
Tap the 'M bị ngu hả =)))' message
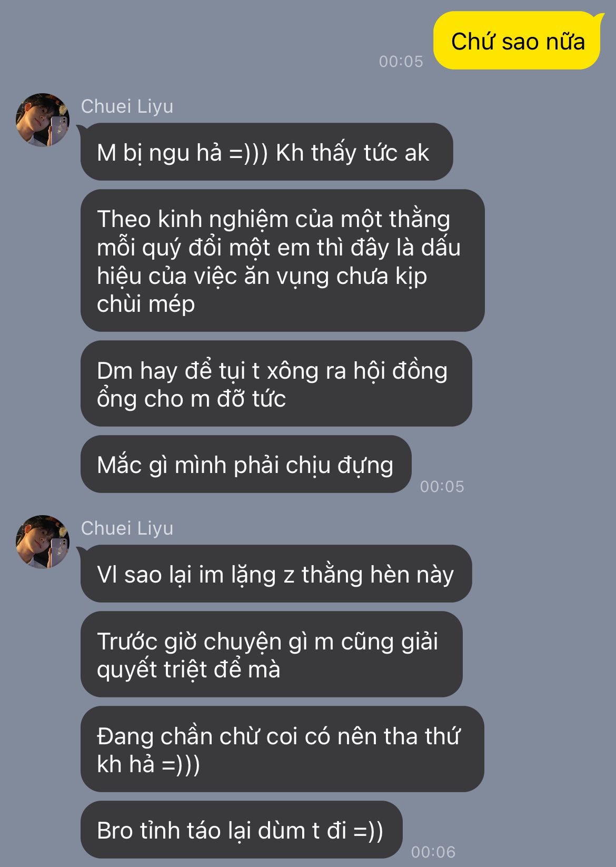[x=266, y=152]
